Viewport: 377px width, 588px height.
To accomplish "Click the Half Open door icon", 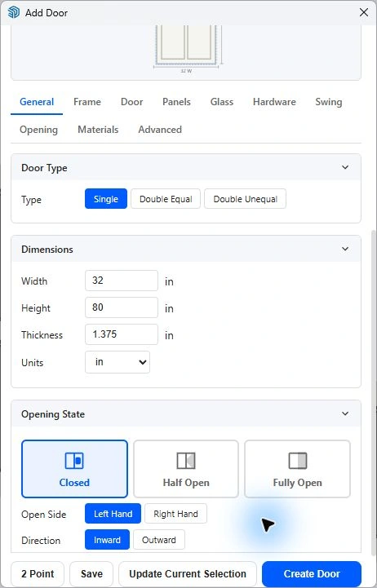I will click(x=186, y=461).
